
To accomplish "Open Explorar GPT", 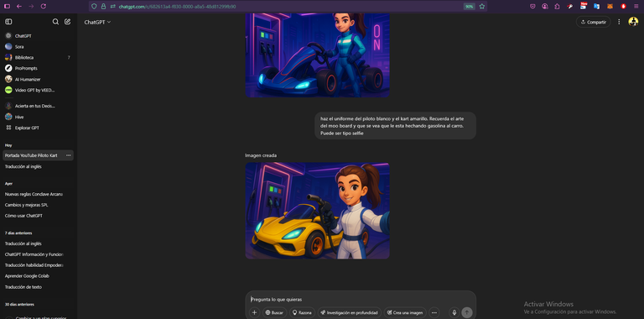I will 38,128.
